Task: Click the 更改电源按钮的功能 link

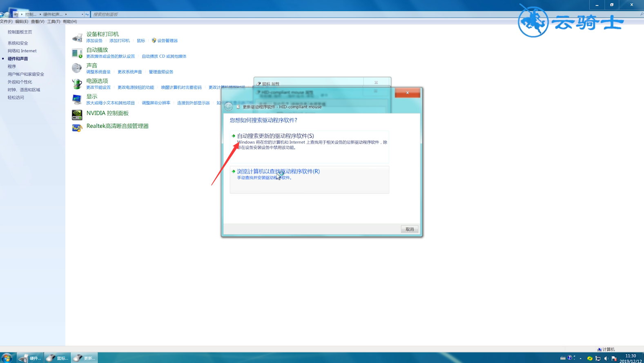Action: 136,87
